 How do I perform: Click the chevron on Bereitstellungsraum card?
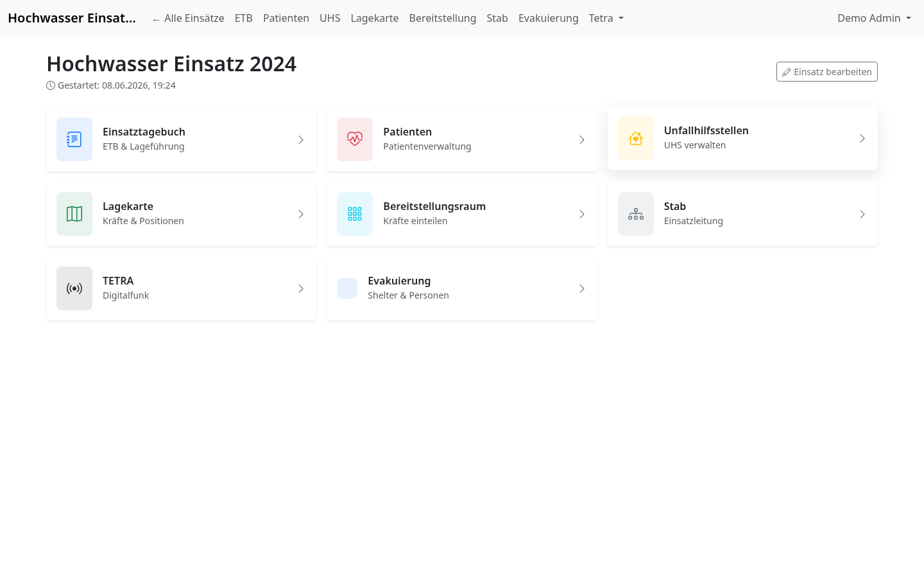click(582, 214)
